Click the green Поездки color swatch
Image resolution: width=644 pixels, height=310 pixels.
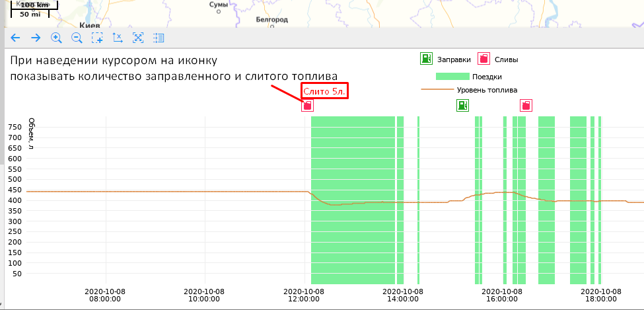[x=452, y=76]
